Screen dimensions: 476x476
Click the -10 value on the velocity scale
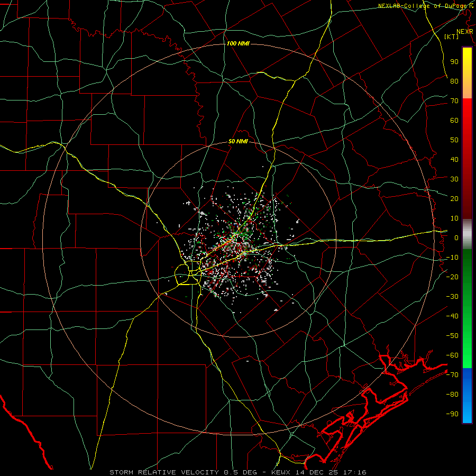tap(452, 258)
